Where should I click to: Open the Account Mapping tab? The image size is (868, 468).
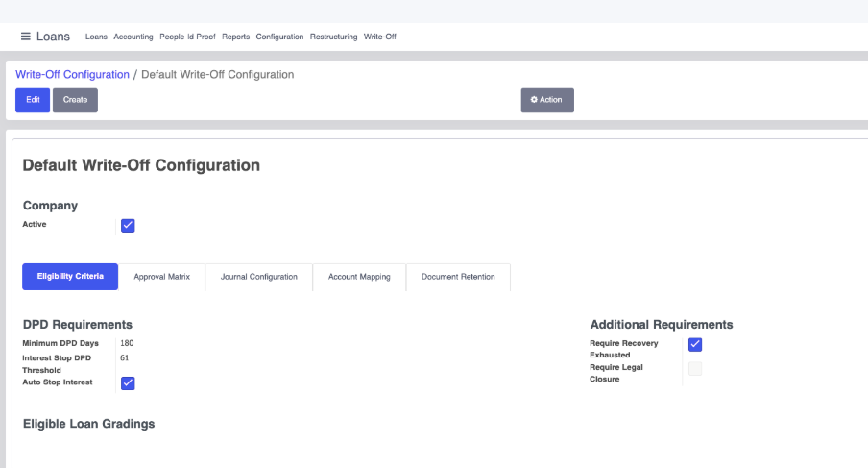[359, 277]
